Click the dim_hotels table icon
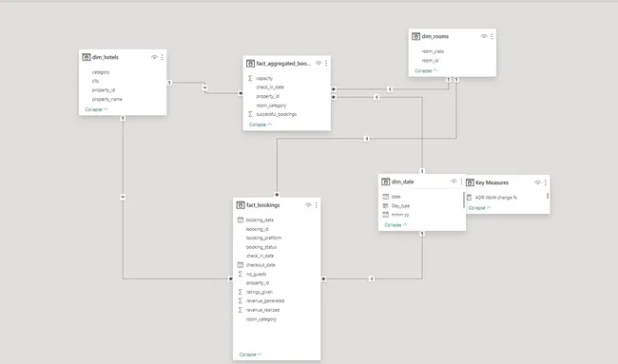 (87, 57)
